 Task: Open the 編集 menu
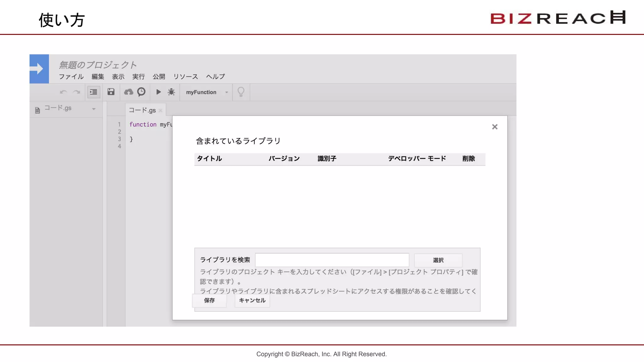[98, 76]
